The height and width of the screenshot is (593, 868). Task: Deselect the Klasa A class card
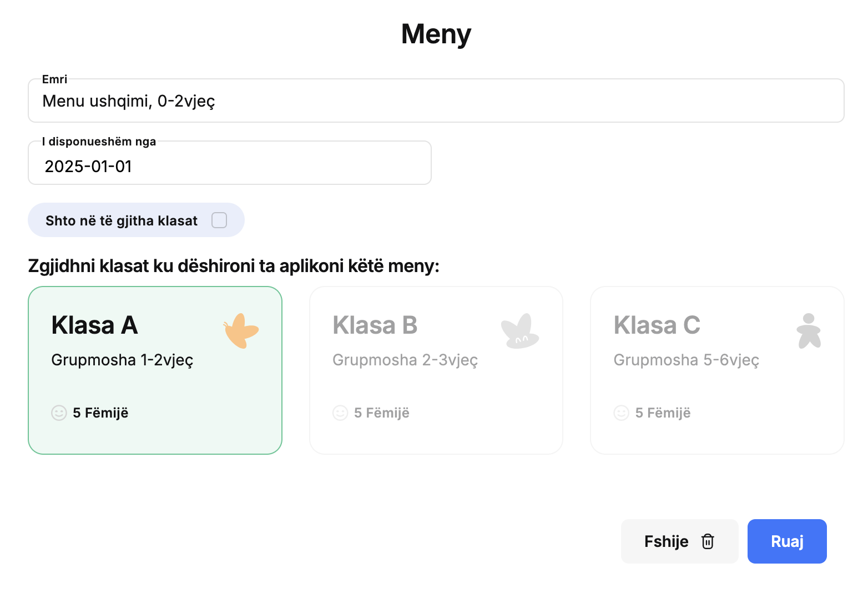[x=155, y=370]
